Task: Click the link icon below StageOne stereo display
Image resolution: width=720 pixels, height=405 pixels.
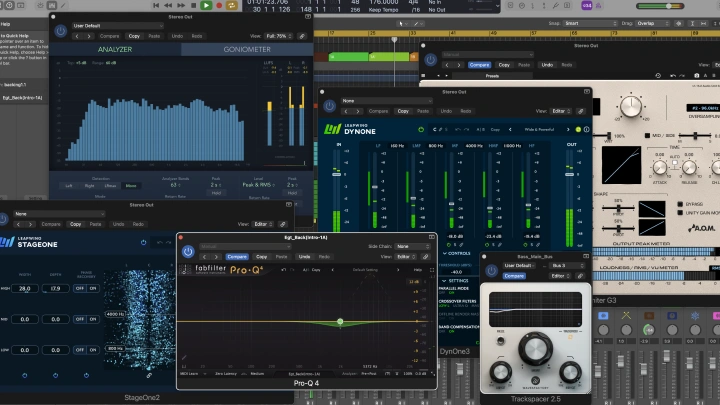Action: (149, 375)
